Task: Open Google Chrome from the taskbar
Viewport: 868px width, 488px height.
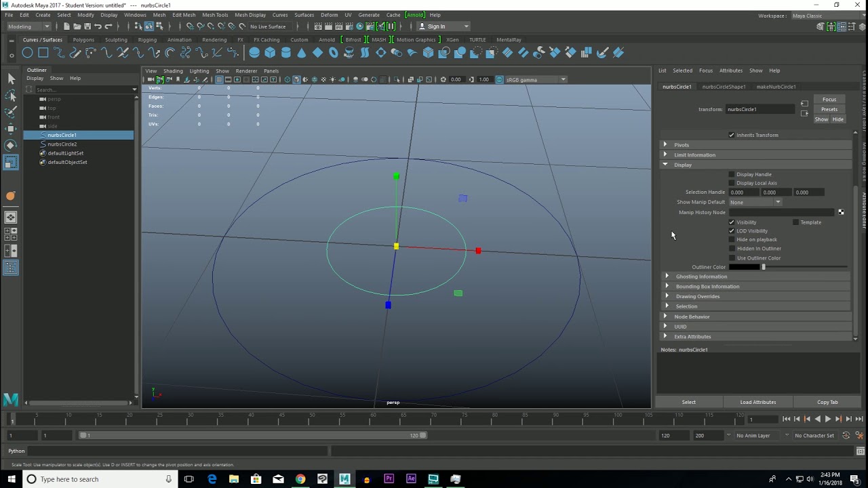Action: pyautogui.click(x=300, y=479)
